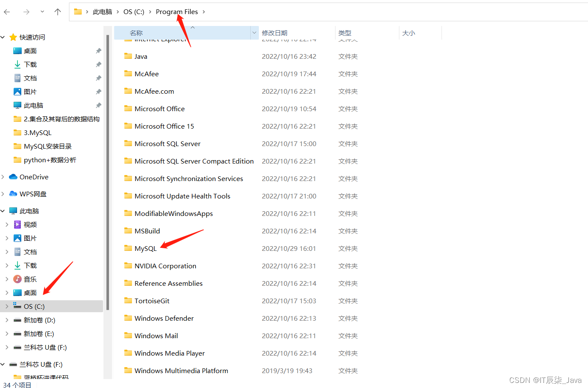Select Program Files in the address breadcrumb
This screenshot has width=588, height=388.
(x=177, y=12)
